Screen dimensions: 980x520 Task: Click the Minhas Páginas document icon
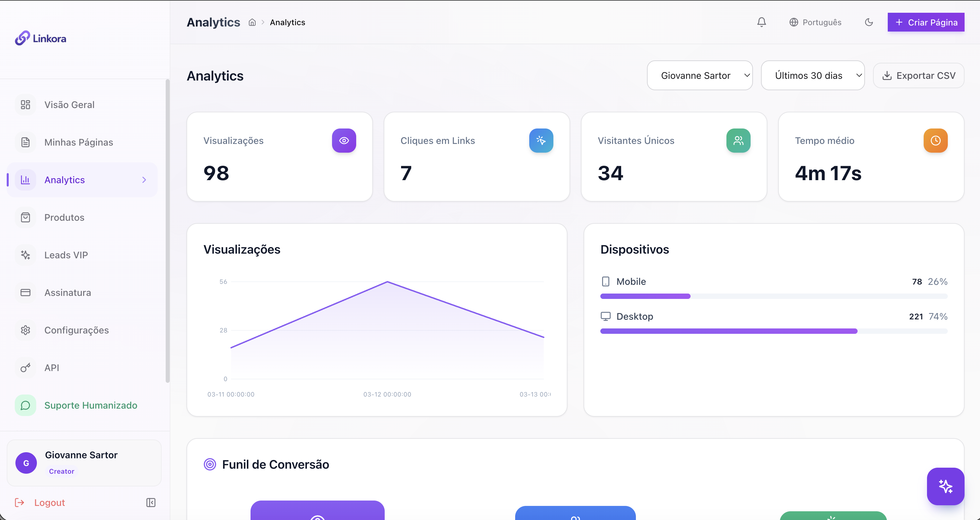pos(25,142)
